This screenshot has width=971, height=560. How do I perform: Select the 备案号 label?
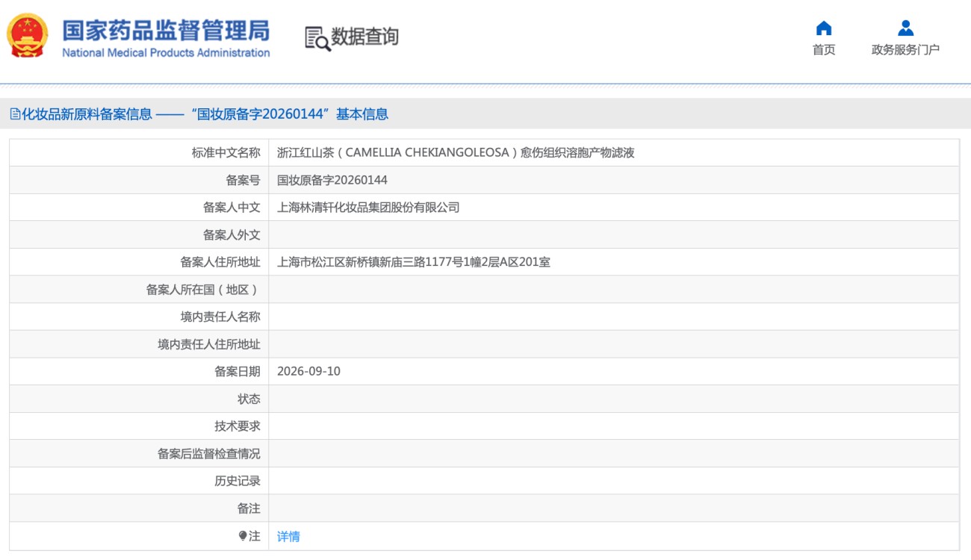coord(243,180)
